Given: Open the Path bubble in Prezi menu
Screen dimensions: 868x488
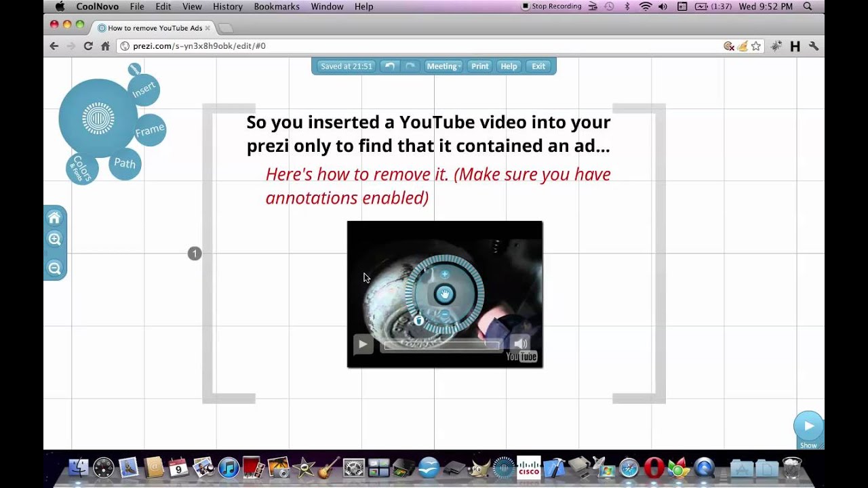Looking at the screenshot, I should click(125, 163).
